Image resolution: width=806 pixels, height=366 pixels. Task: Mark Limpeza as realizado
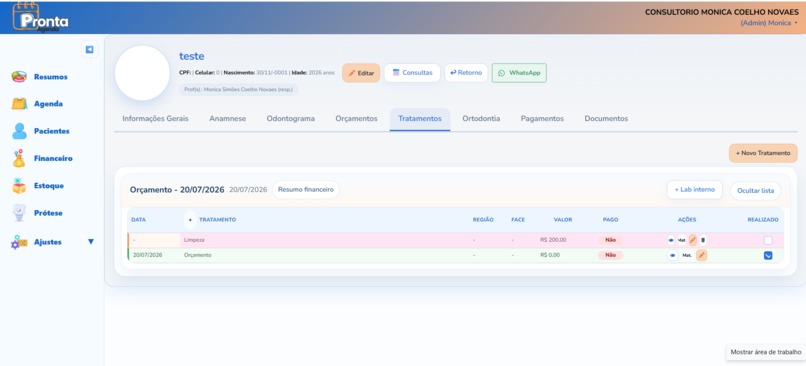tap(768, 240)
